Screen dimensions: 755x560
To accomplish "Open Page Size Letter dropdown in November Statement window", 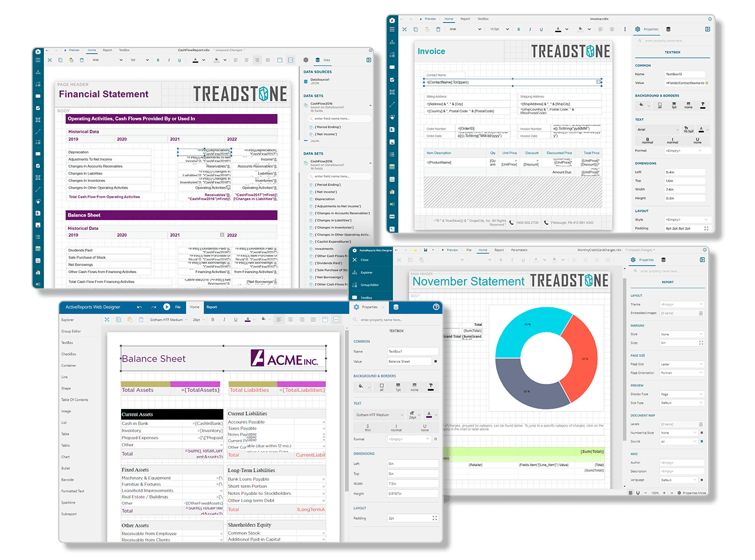I will (682, 364).
